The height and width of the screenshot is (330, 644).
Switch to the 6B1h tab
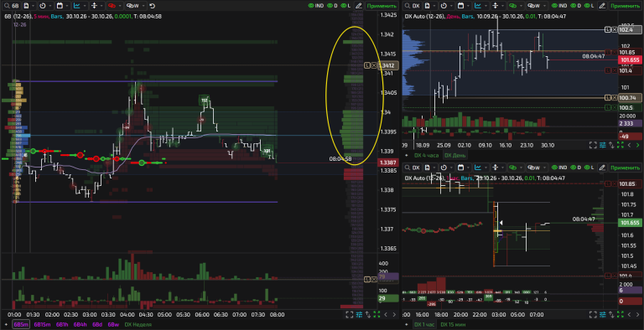61,325
